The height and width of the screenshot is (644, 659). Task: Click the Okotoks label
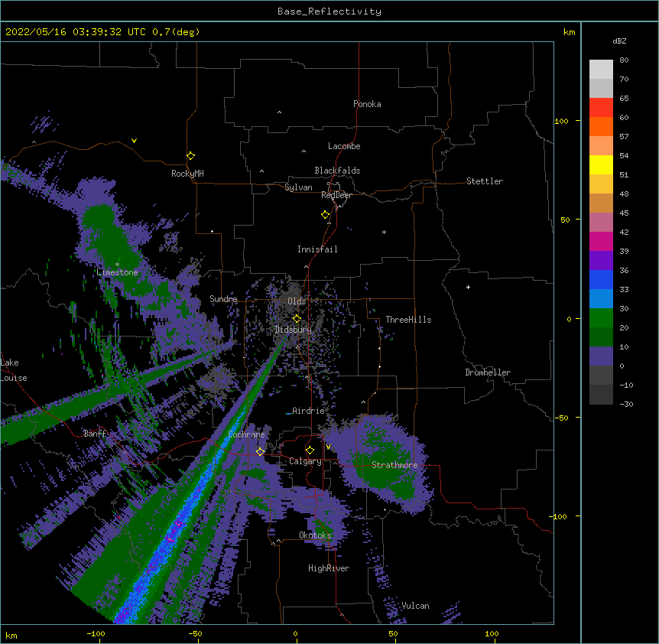(x=315, y=535)
